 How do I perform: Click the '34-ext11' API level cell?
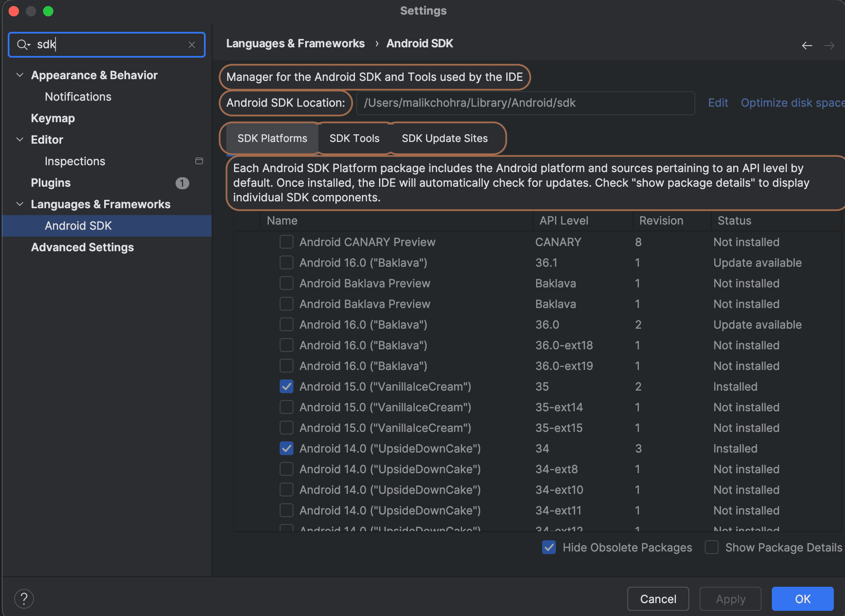coord(558,511)
